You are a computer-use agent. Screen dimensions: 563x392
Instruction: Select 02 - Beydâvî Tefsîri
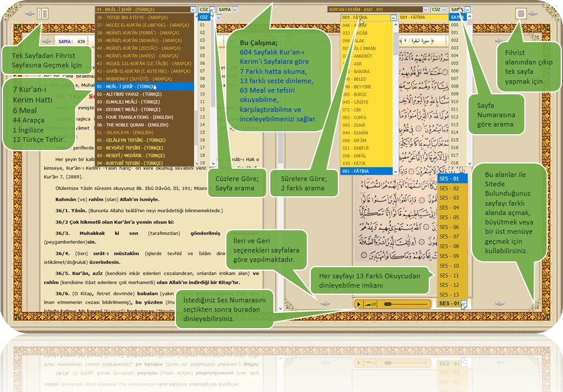[144, 148]
